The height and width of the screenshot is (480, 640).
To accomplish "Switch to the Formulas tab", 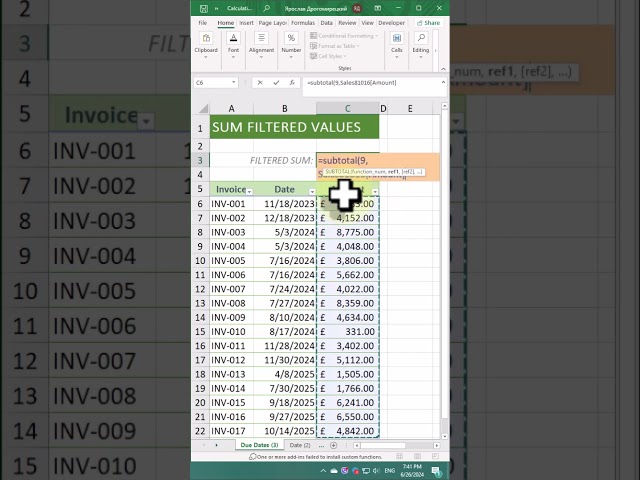I will pos(303,23).
